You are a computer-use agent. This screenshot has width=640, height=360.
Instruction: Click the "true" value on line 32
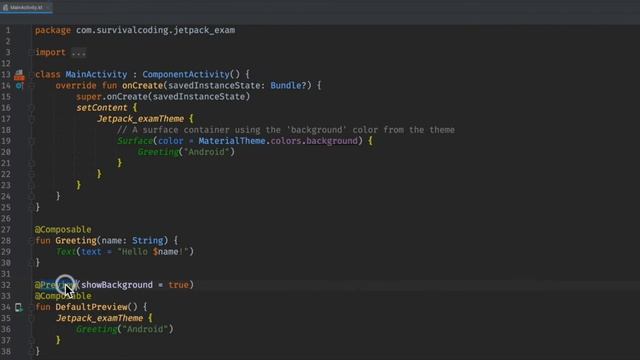tap(178, 285)
